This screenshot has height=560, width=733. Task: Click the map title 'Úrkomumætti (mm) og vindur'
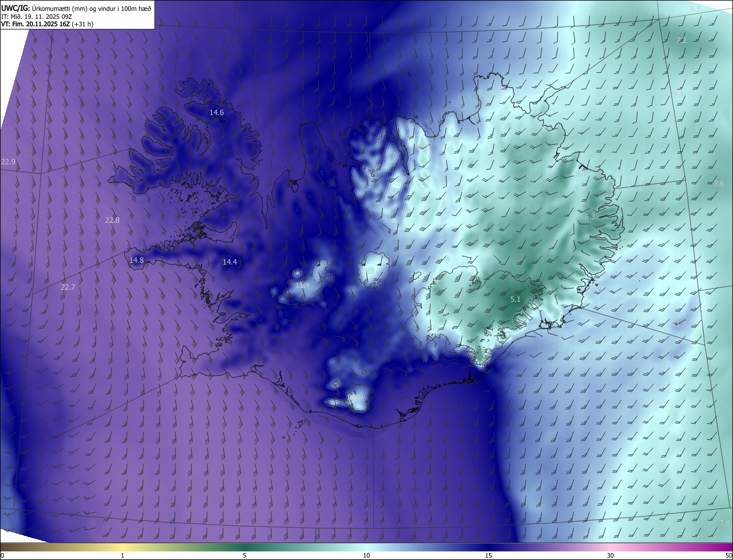(74, 9)
